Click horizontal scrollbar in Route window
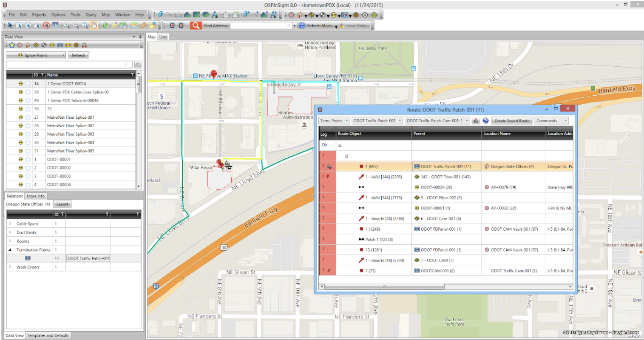 point(384,286)
